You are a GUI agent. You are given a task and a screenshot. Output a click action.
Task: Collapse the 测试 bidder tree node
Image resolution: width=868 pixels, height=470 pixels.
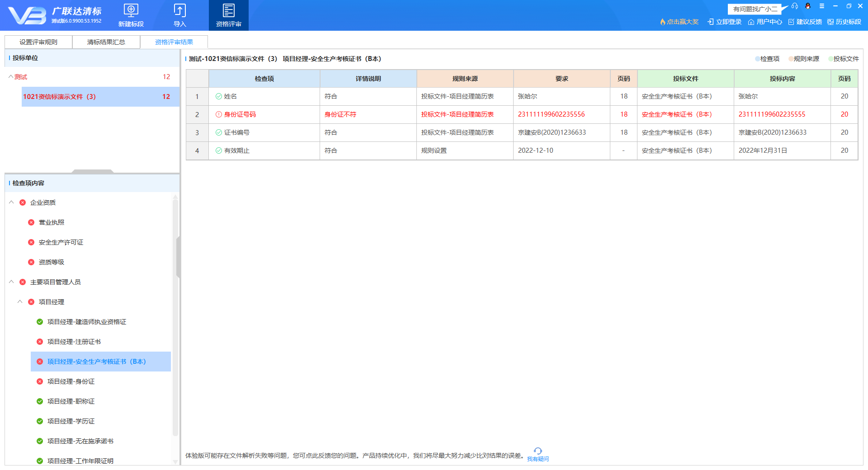pyautogui.click(x=11, y=77)
